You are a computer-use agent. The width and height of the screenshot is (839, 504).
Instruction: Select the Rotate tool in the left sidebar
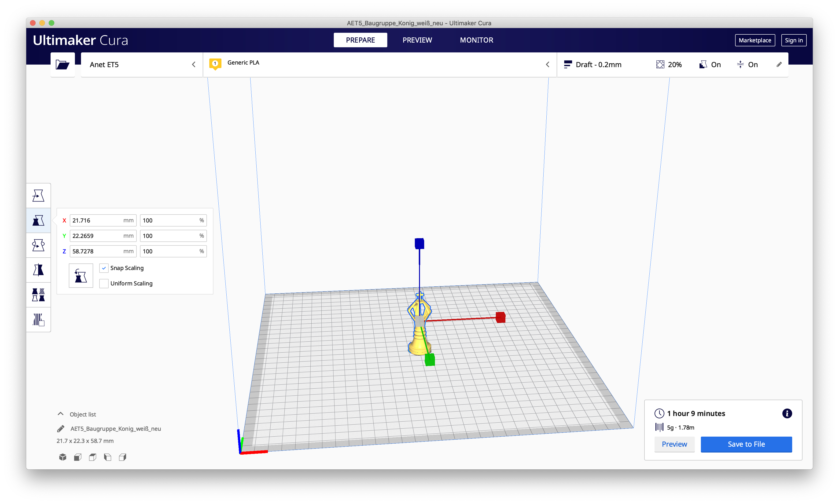[x=38, y=245]
